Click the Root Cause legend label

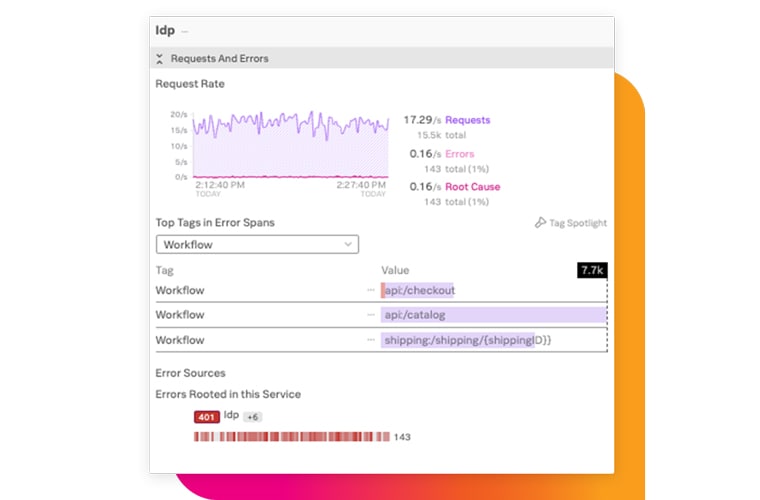pos(473,187)
